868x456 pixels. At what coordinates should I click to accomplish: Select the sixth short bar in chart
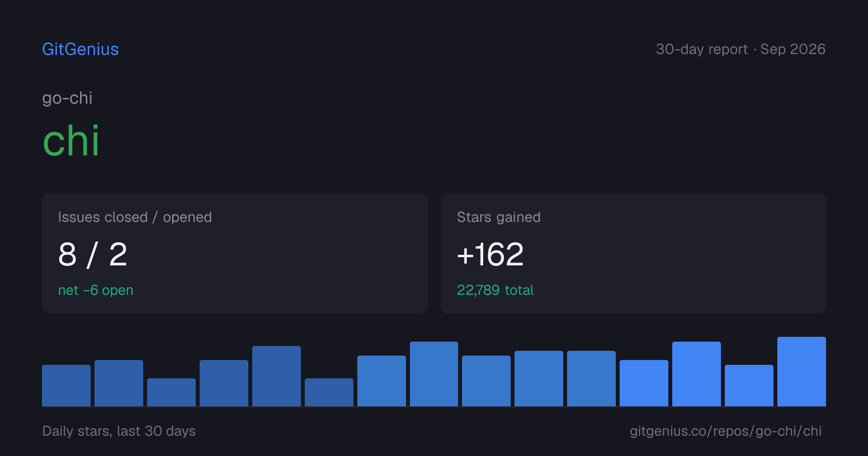[x=329, y=392]
